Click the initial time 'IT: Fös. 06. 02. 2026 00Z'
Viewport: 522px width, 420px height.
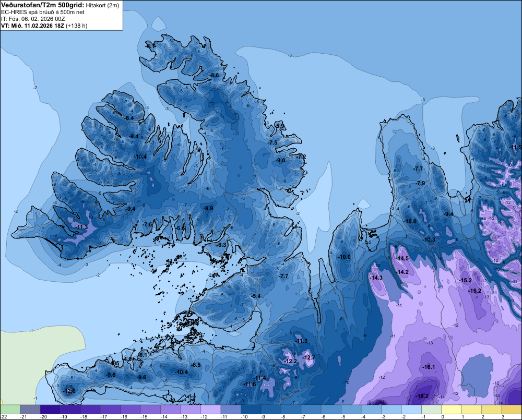tap(33, 19)
